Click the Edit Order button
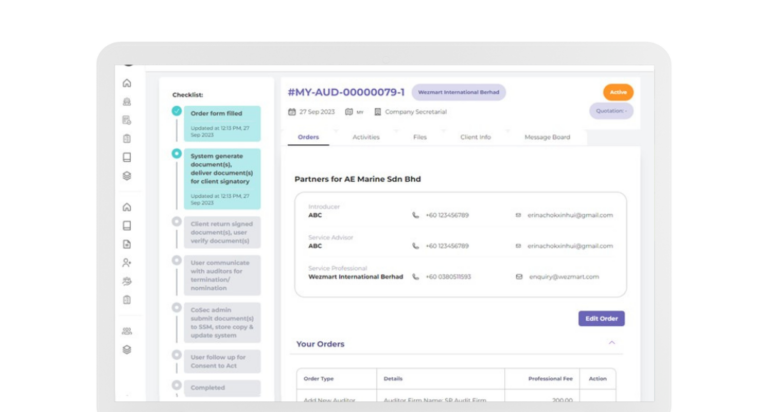Screen dimensions: 768x412 pyautogui.click(x=601, y=318)
